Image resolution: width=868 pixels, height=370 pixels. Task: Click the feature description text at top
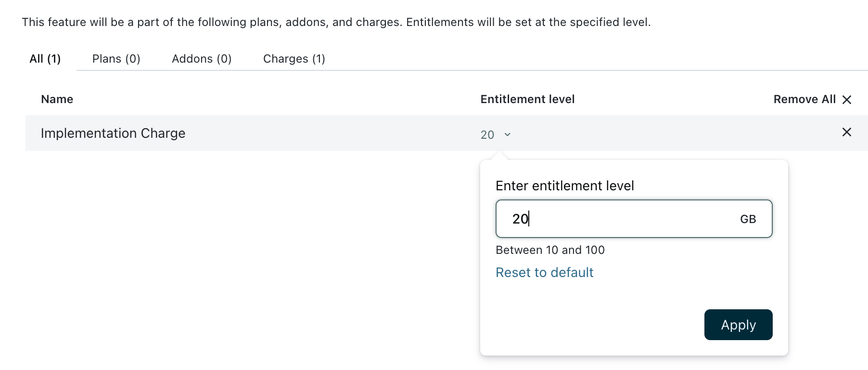336,22
